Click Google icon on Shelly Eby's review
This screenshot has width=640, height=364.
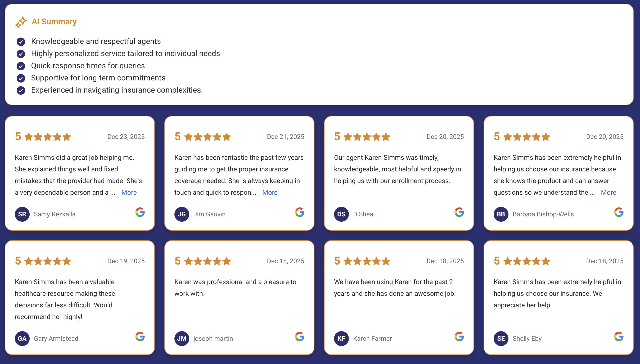pos(619,336)
